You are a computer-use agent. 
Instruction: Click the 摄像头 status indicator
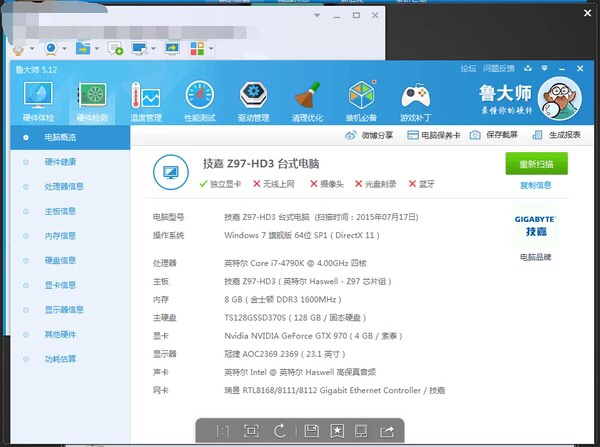click(327, 184)
